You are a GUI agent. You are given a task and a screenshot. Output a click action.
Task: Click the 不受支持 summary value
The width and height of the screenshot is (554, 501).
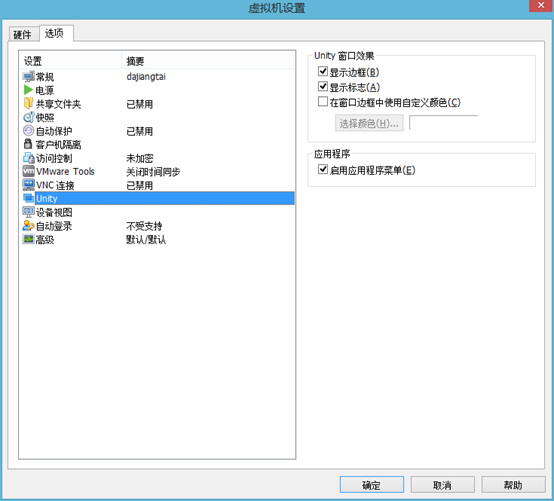tap(144, 226)
